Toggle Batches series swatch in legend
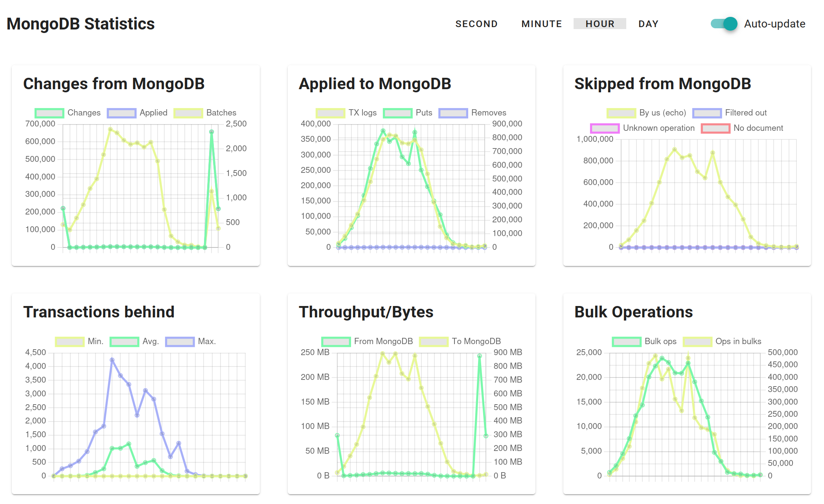 [188, 113]
